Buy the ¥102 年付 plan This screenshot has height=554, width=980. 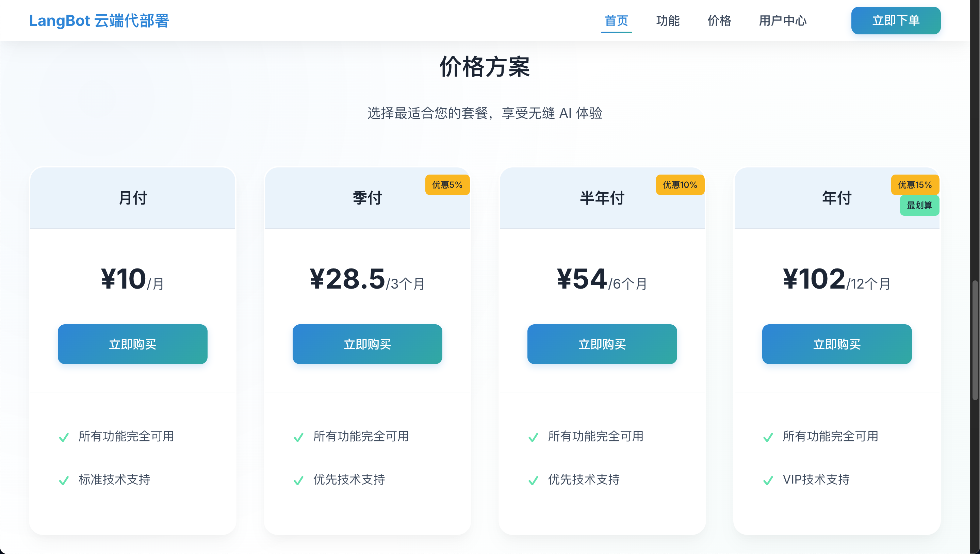[837, 344]
